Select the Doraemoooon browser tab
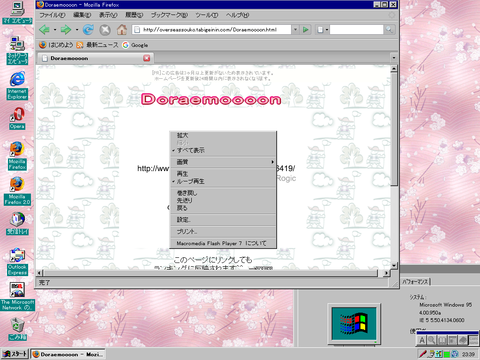Screen dimensions: 480x360 (94, 58)
